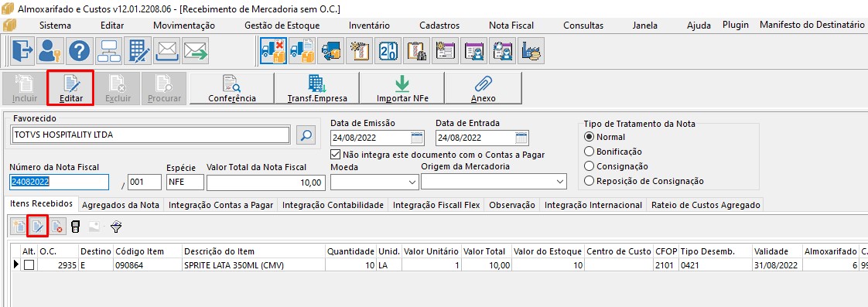Click the truck with document icon
The width and height of the screenshot is (868, 307).
pos(302,52)
